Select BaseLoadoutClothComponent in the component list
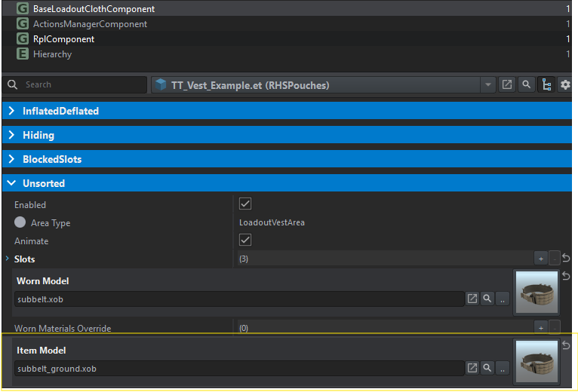The height and width of the screenshot is (392, 578). 94,9
